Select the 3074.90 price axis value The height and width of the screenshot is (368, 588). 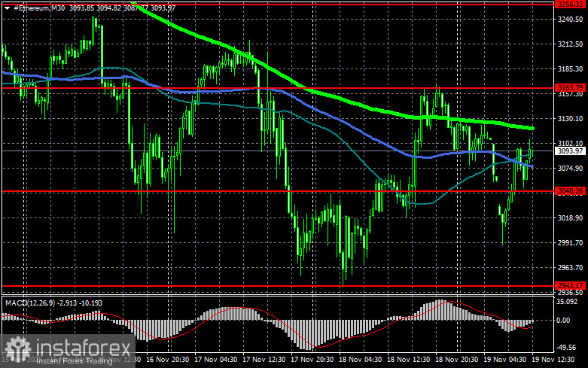tap(570, 169)
